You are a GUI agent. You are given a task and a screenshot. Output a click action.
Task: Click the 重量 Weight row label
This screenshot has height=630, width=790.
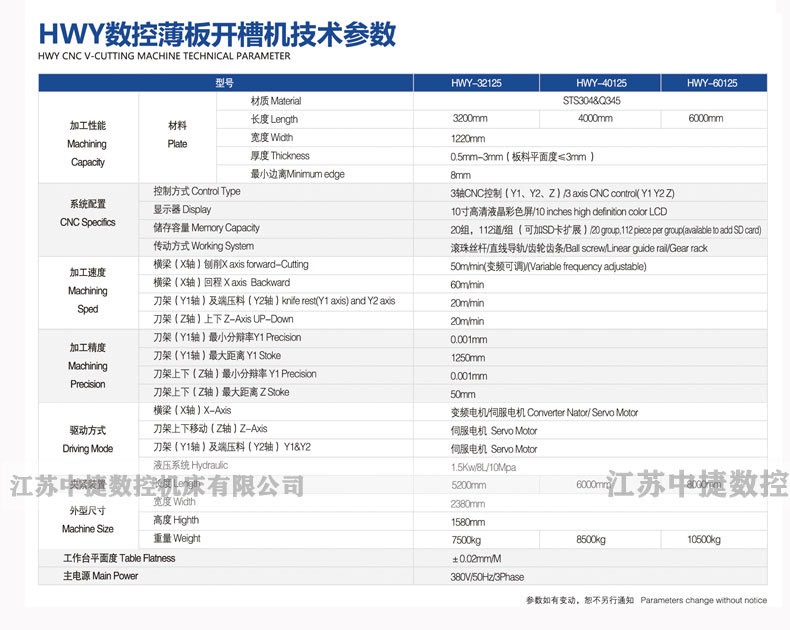(x=176, y=538)
